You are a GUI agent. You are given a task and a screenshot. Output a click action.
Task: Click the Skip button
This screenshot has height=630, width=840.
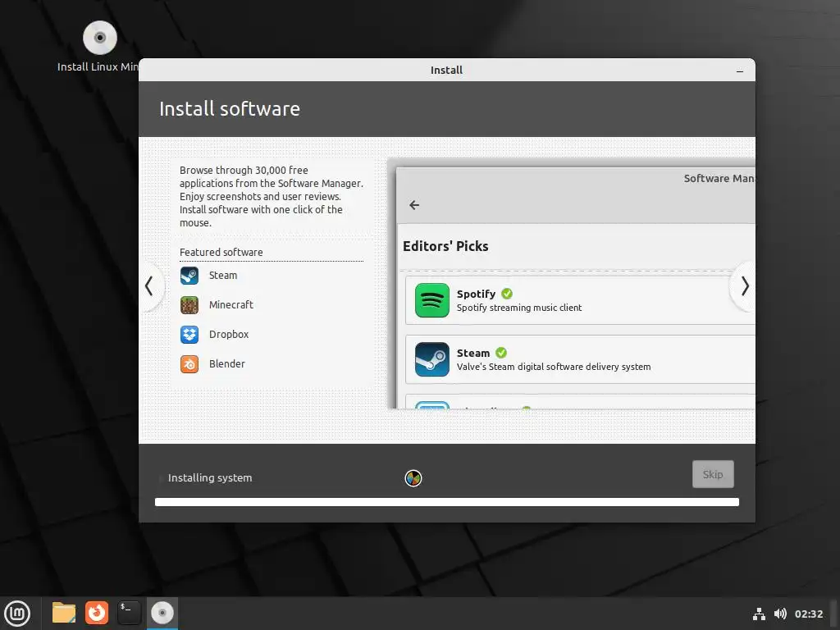point(713,474)
